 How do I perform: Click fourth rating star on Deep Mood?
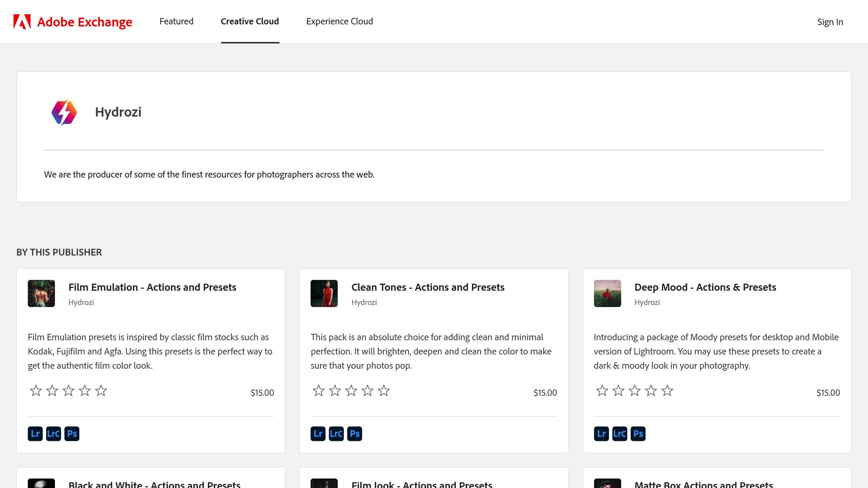(651, 391)
